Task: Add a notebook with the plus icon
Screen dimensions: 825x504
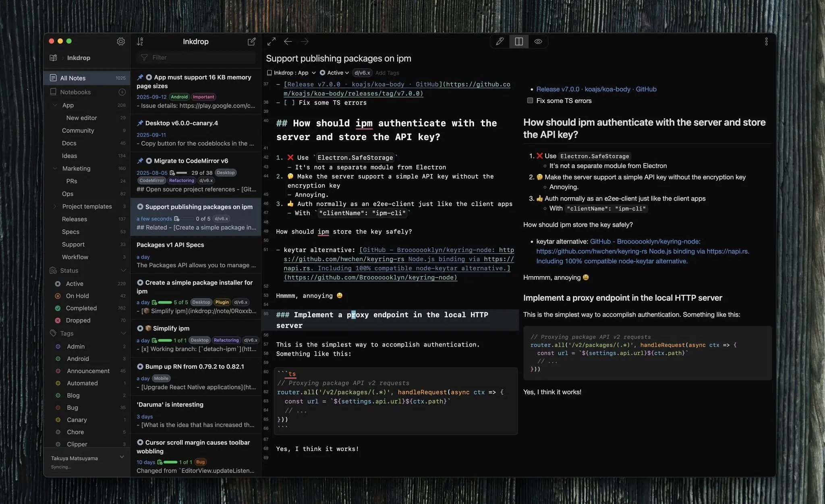Action: tap(122, 92)
